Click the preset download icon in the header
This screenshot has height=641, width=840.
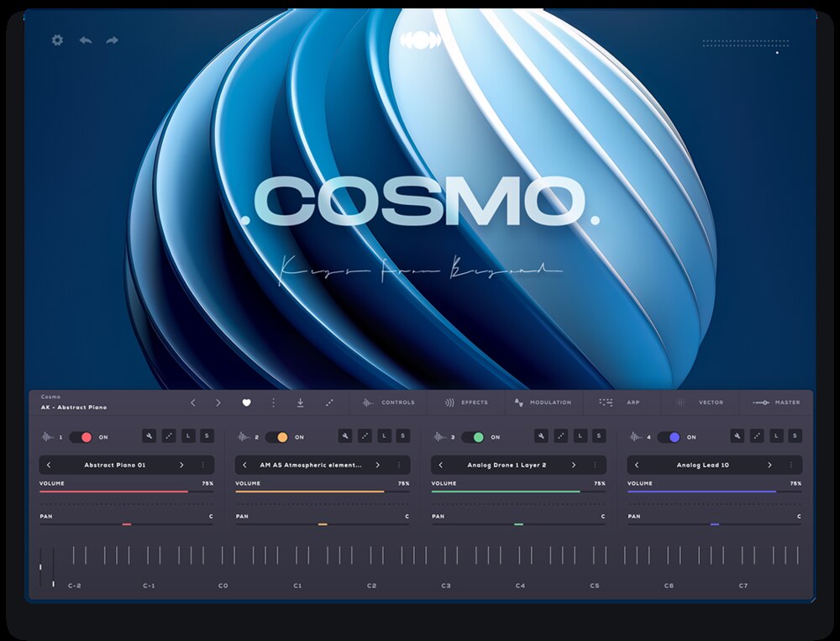(301, 402)
